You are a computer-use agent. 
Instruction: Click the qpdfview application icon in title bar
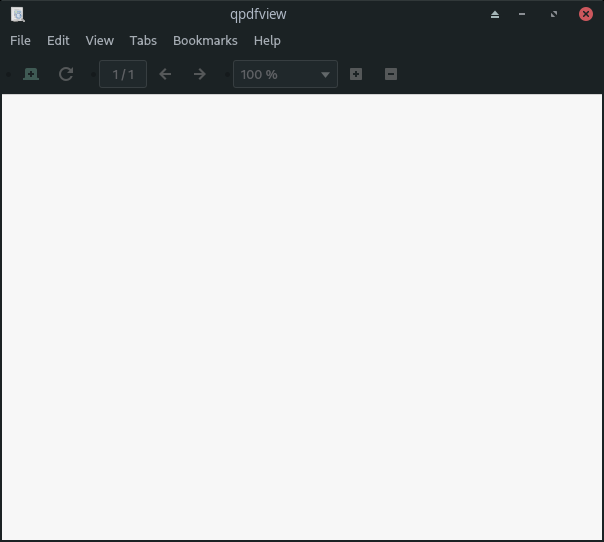click(18, 15)
